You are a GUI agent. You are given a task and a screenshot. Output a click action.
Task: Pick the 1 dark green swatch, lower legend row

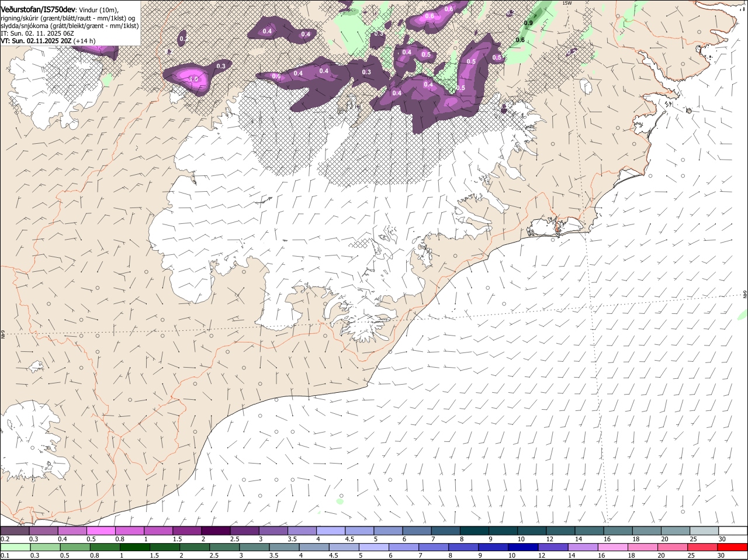tap(134, 548)
